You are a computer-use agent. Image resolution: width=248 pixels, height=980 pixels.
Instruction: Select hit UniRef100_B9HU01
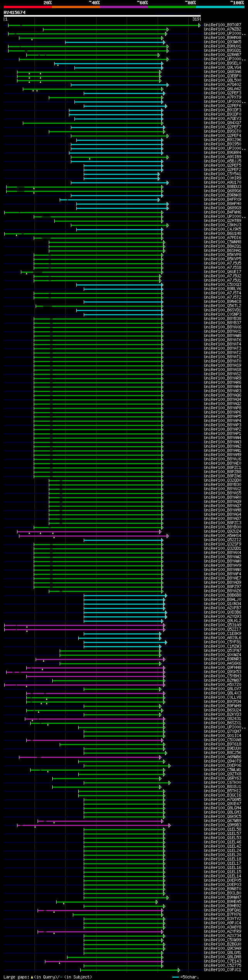tap(222, 46)
